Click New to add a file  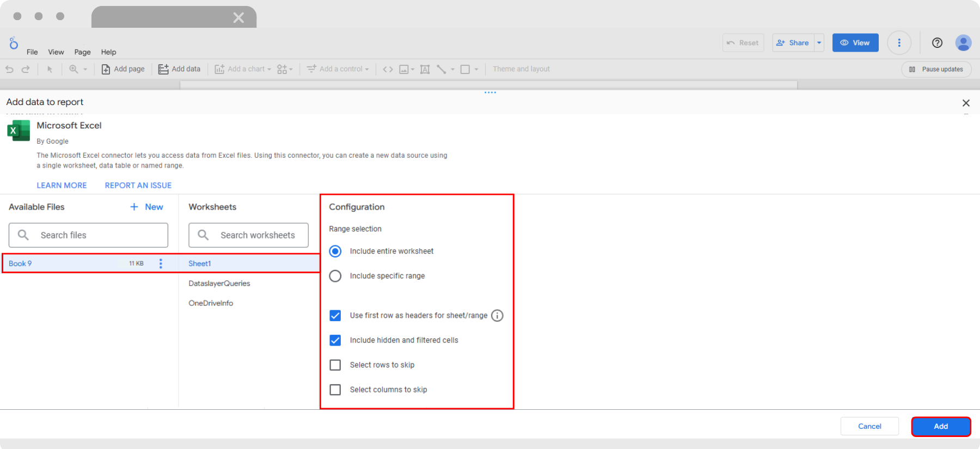tap(147, 207)
